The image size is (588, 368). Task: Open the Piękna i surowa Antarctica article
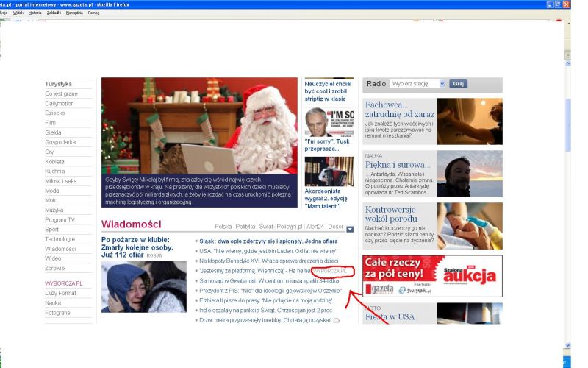coord(398,164)
